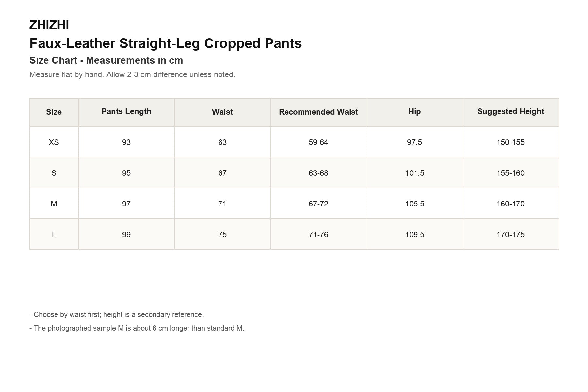Click pants length value 99
The height and width of the screenshot is (392, 588).
click(126, 235)
